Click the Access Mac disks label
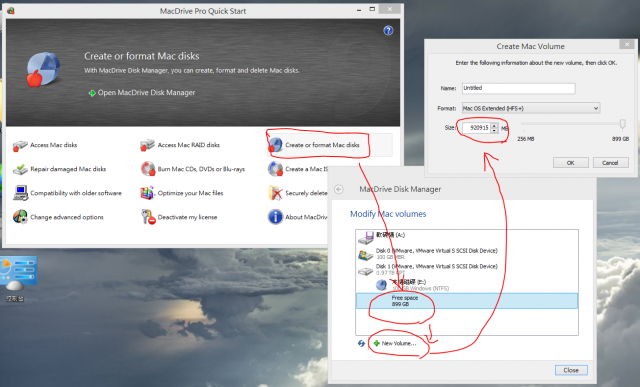 click(53, 145)
